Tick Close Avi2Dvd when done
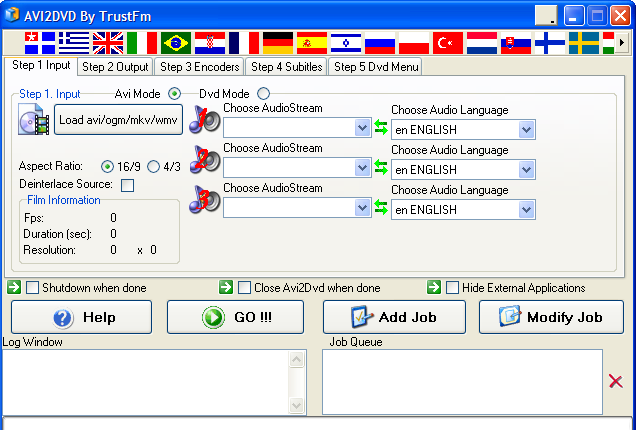 [244, 288]
